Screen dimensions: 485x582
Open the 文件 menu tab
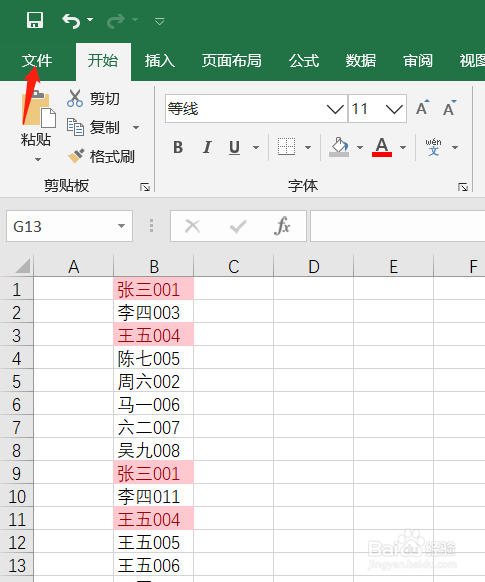click(37, 61)
